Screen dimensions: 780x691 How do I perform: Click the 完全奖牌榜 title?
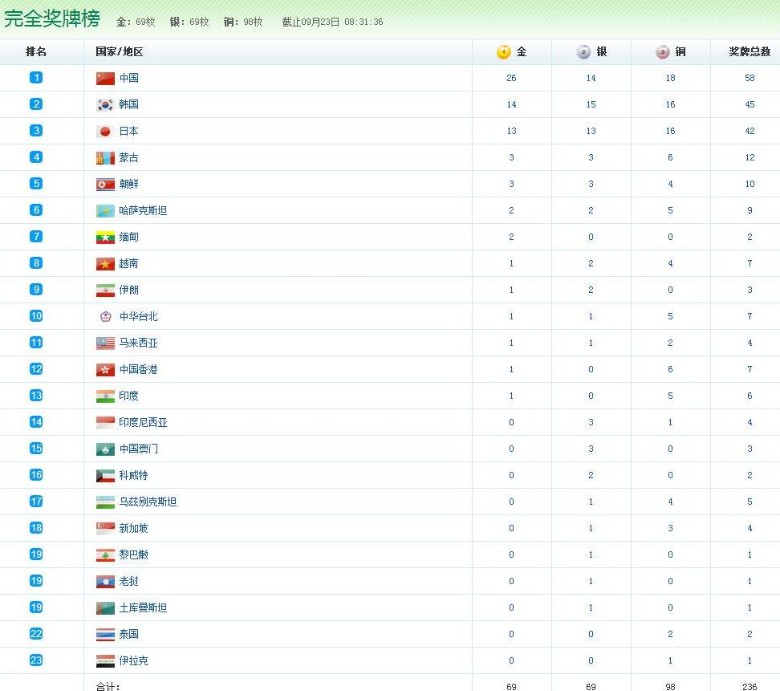click(52, 20)
